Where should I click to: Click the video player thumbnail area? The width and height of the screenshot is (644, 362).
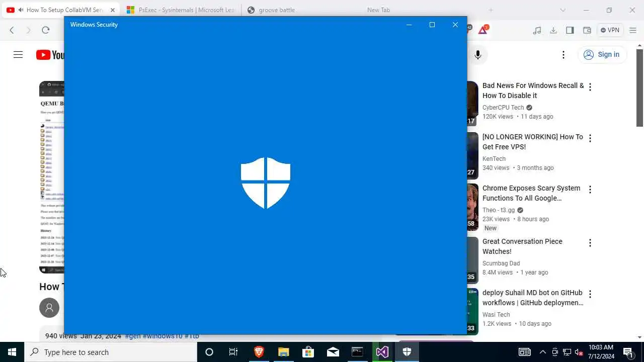tap(51, 177)
